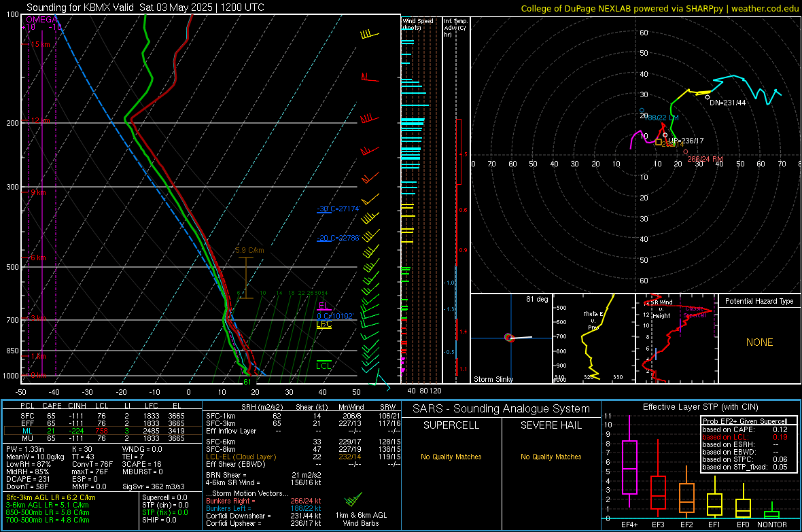Click the Bunkers Right storm motion row
Viewport: 802px width, 532px height.
tap(264, 501)
